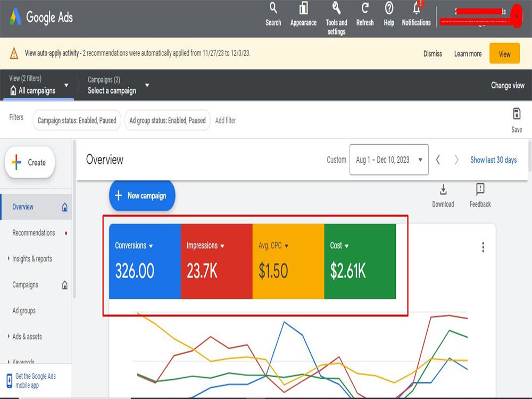532x399 pixels.
Task: Click the Ad group status filter chip
Action: (x=167, y=120)
